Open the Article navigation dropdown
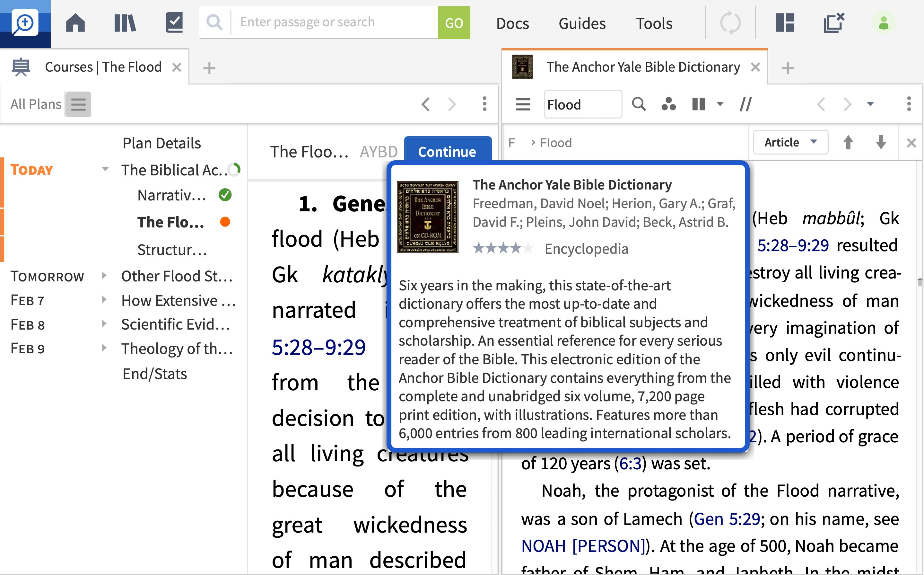Viewport: 924px width, 575px height. pos(790,142)
